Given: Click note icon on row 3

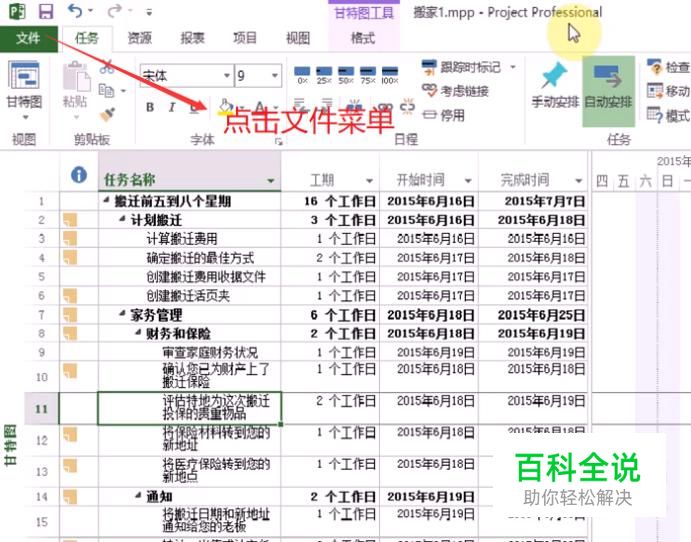Looking at the screenshot, I should [x=70, y=238].
